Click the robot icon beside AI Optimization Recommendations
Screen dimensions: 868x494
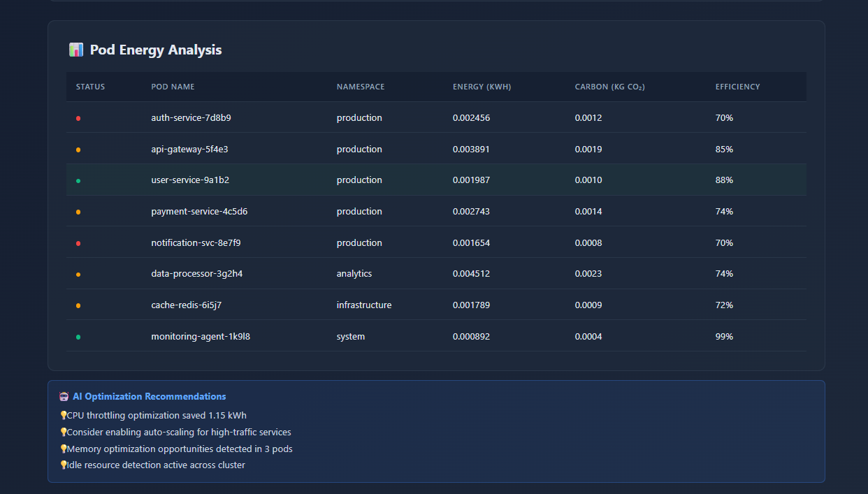[x=64, y=397]
